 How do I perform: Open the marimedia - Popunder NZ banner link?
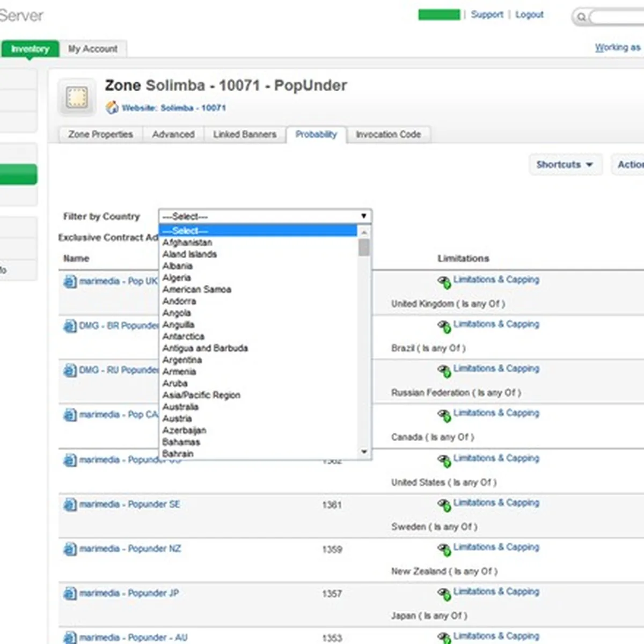[x=130, y=549]
